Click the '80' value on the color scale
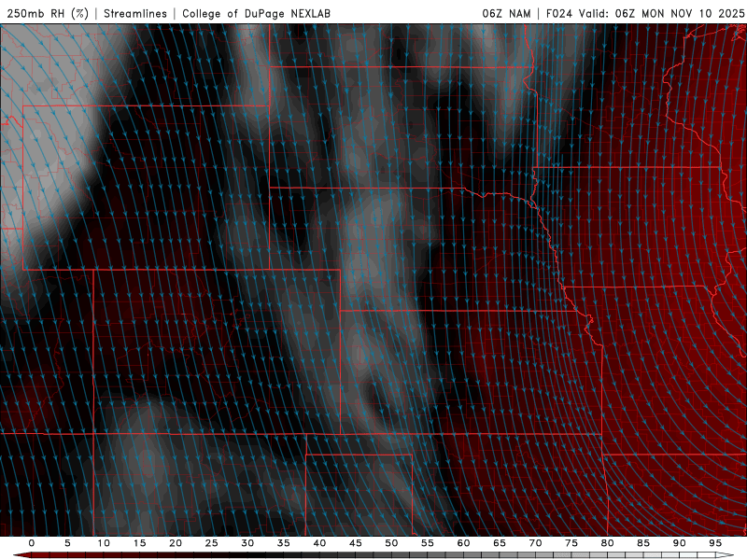This screenshot has width=747, height=560. 608,543
